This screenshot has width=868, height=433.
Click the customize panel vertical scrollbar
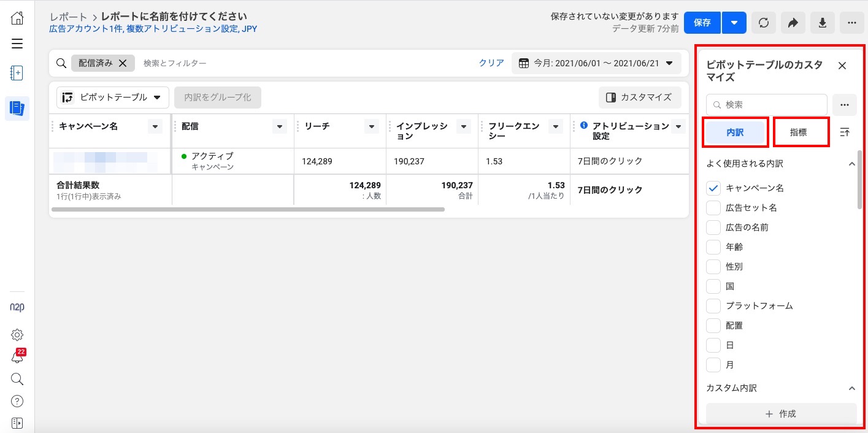860,180
